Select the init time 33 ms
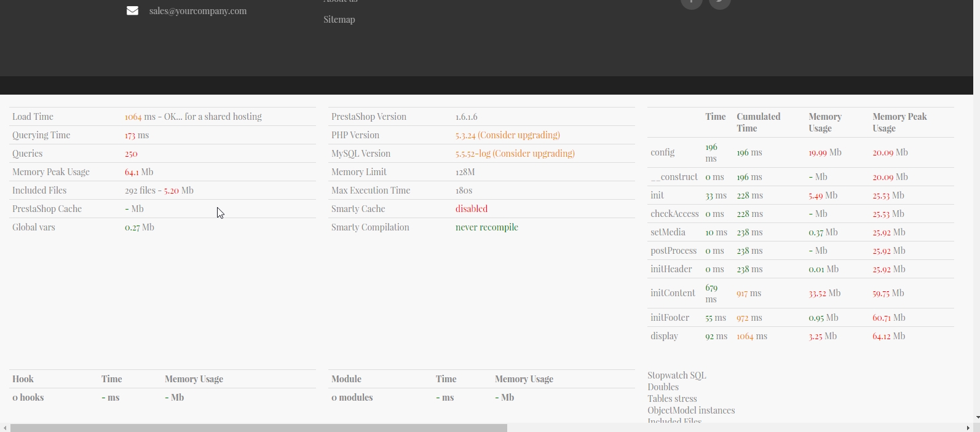This screenshot has width=980, height=432. pyautogui.click(x=716, y=195)
